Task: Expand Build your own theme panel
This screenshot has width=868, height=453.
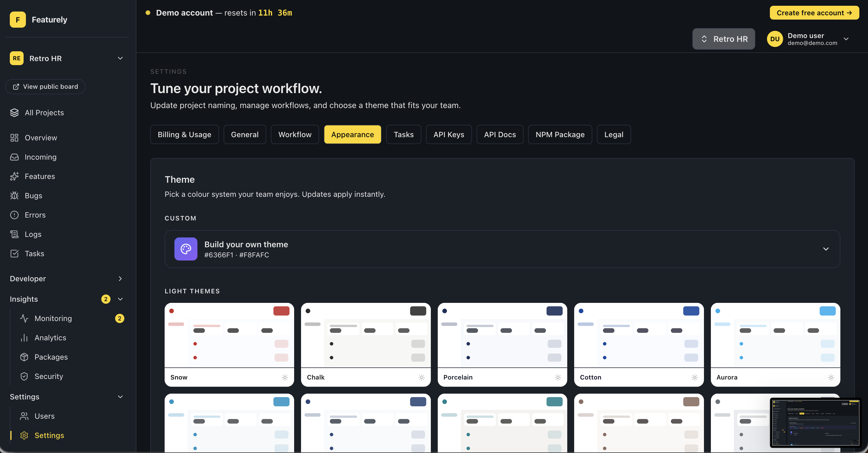Action: [x=825, y=249]
